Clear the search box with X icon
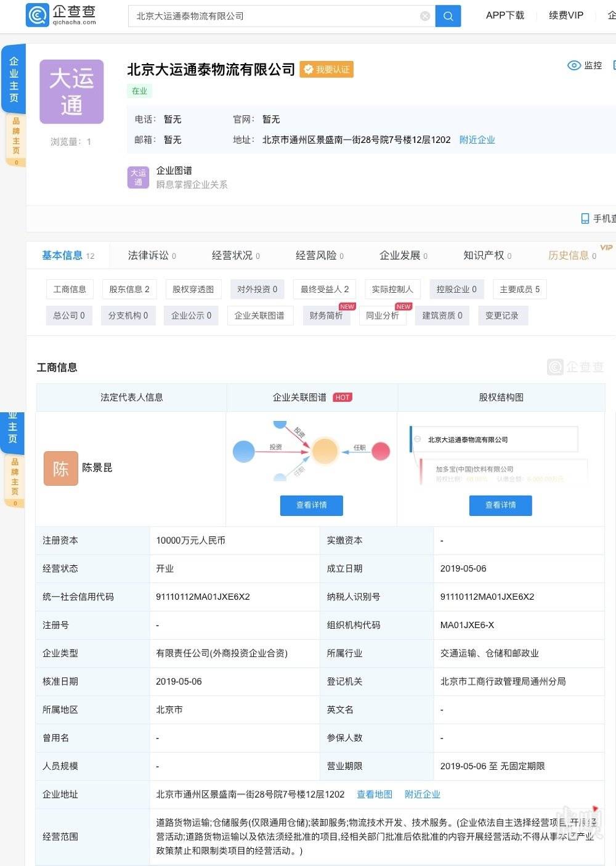The height and width of the screenshot is (866, 616). (425, 16)
